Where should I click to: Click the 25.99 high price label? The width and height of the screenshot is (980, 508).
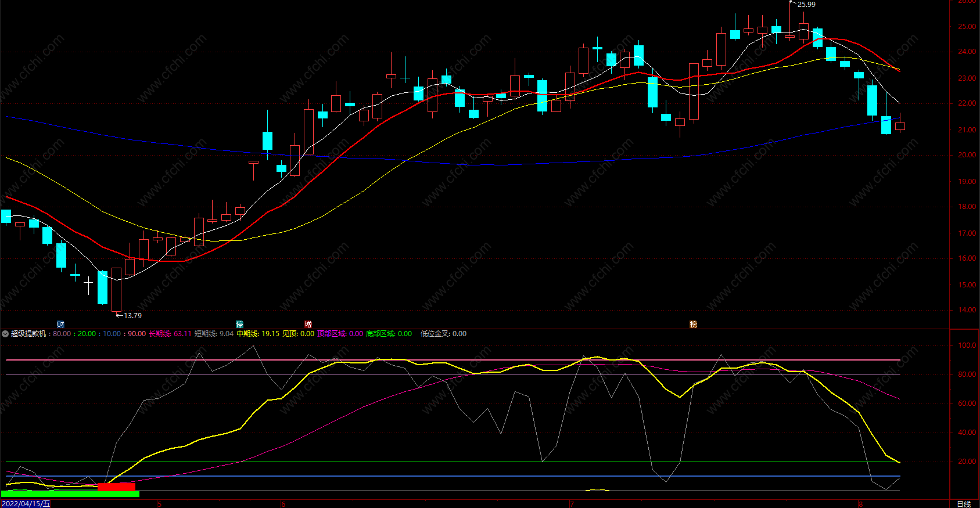806,5
